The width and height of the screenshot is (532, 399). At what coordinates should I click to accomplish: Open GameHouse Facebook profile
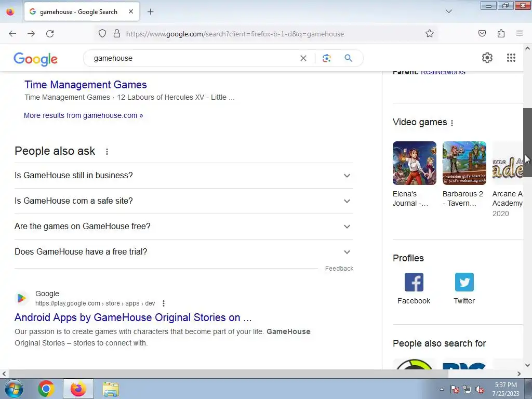click(414, 289)
